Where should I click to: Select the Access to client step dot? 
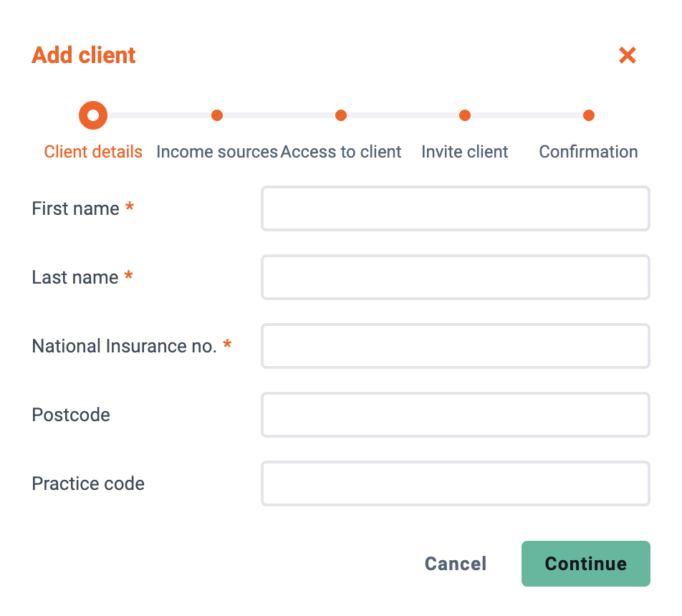(341, 115)
